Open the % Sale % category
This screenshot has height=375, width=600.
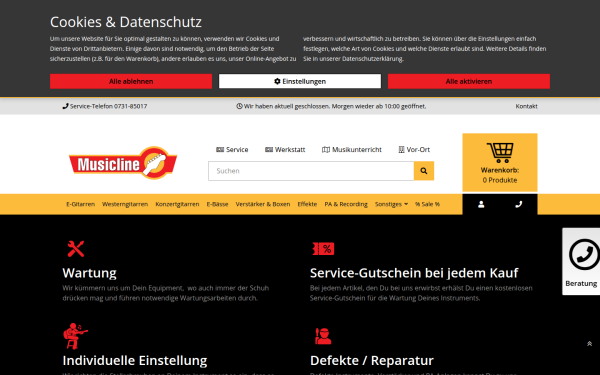[427, 204]
